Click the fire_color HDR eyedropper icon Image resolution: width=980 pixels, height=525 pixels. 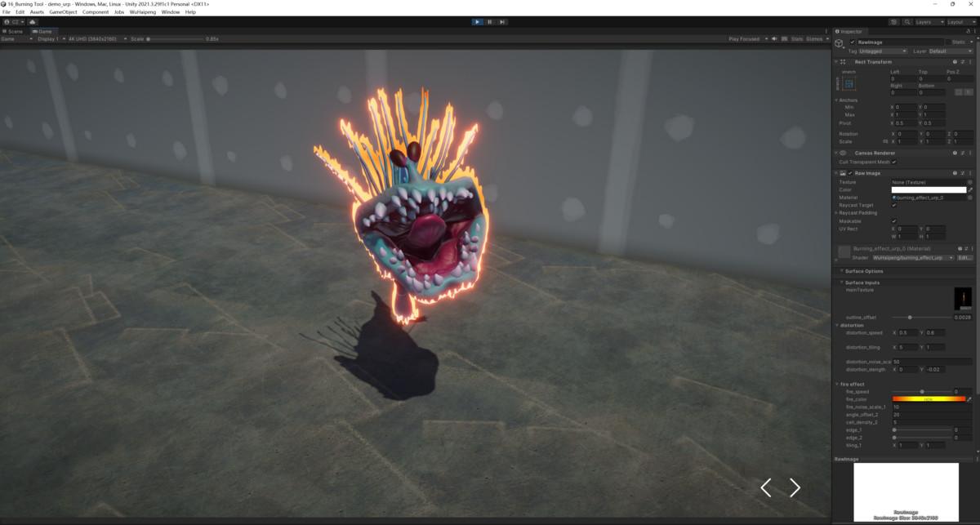tap(970, 399)
